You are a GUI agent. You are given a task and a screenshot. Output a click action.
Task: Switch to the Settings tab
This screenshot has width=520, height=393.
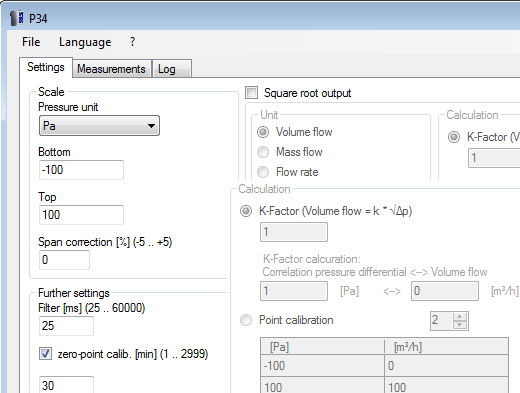46,67
